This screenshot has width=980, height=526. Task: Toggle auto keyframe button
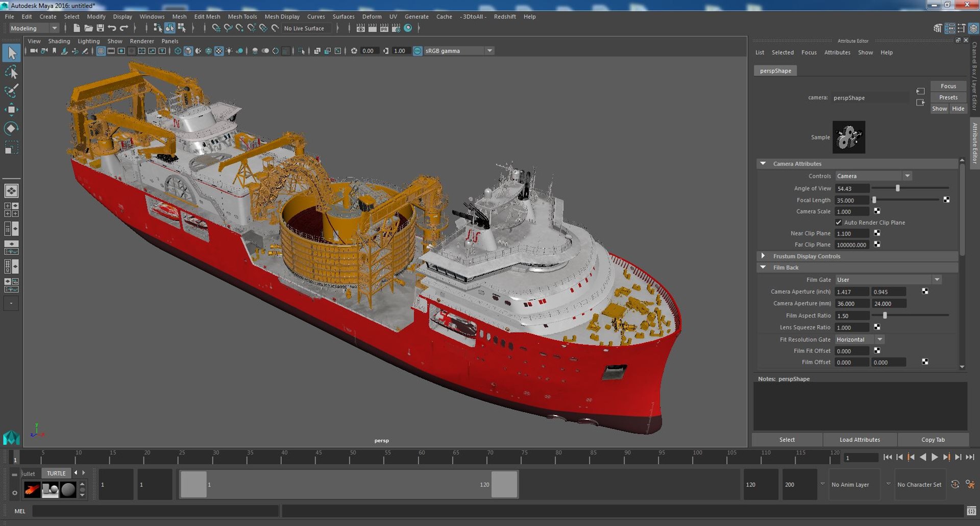[955, 485]
